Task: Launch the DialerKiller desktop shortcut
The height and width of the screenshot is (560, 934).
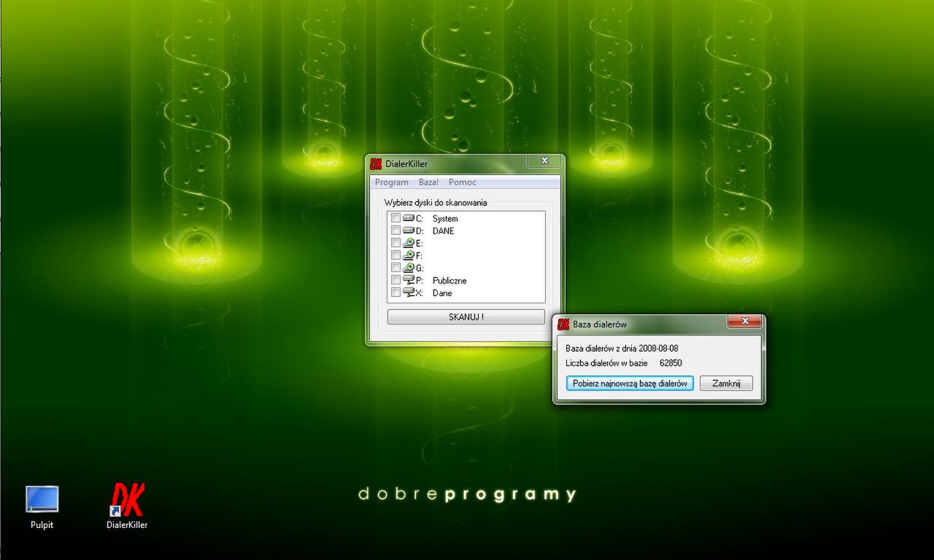Action: (x=127, y=507)
